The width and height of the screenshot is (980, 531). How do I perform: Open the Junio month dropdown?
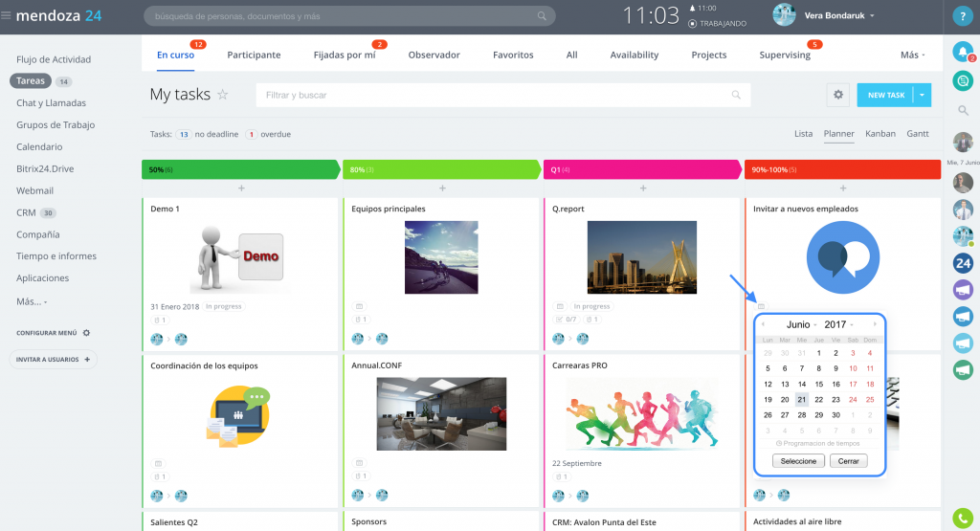pos(801,325)
